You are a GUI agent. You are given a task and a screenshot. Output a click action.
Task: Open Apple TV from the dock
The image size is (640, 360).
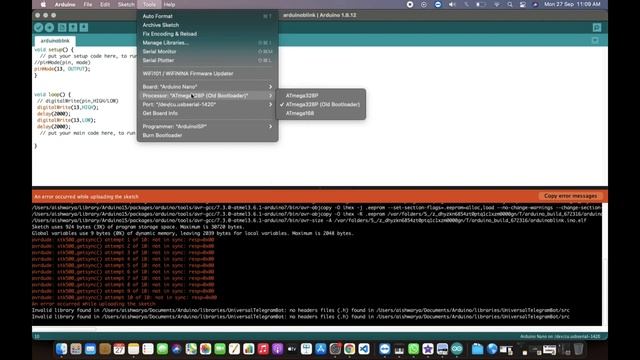pos(292,349)
